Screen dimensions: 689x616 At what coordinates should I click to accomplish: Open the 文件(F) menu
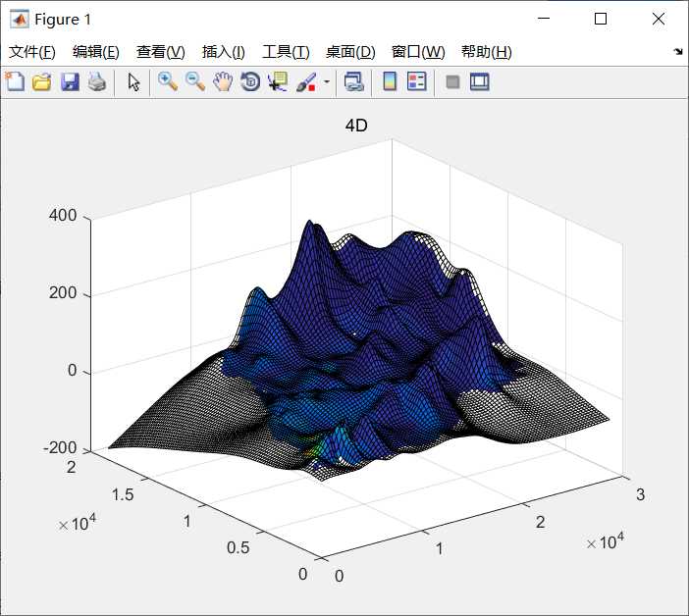tap(32, 52)
